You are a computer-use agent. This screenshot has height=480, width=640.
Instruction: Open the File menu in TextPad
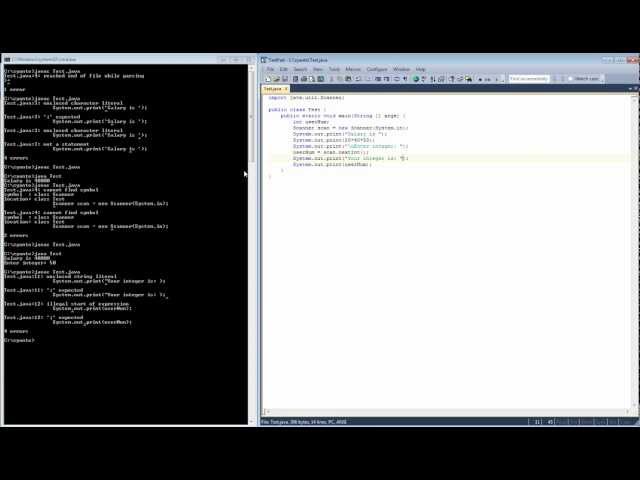click(x=270, y=69)
